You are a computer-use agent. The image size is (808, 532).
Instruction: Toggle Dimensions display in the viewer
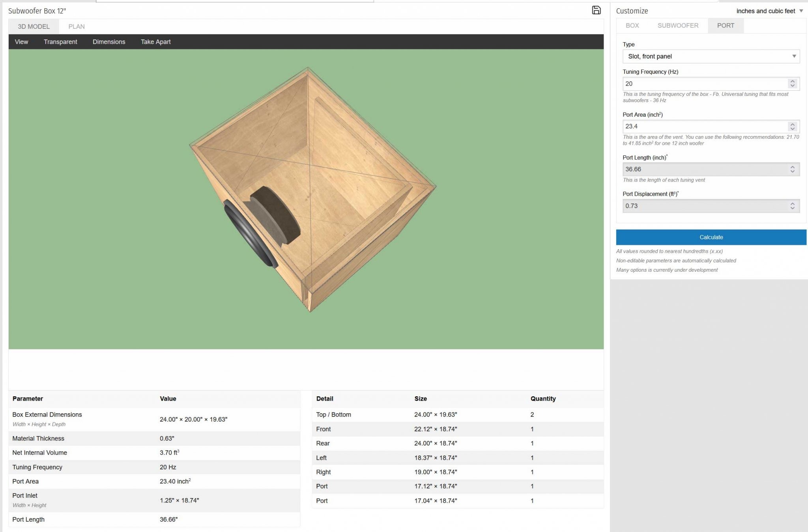coord(109,42)
